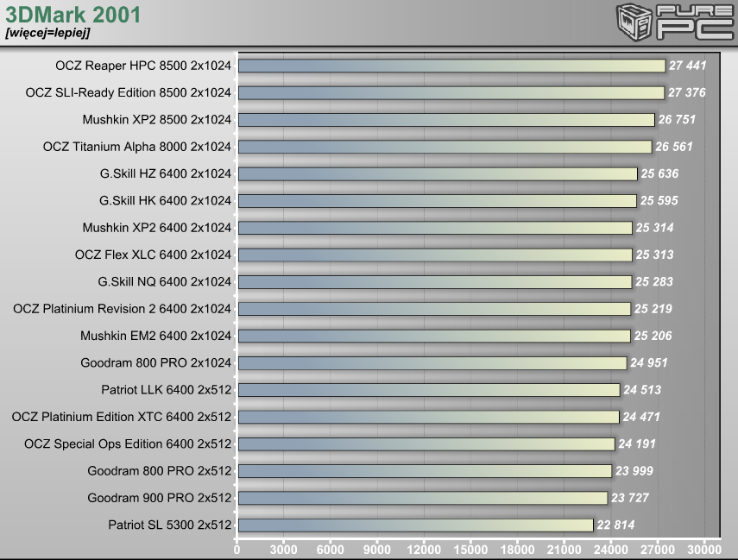Screen dimensions: 738x560
Task: Click the 'G.Skill NQ 6400 2x1024' label
Action: (x=164, y=282)
